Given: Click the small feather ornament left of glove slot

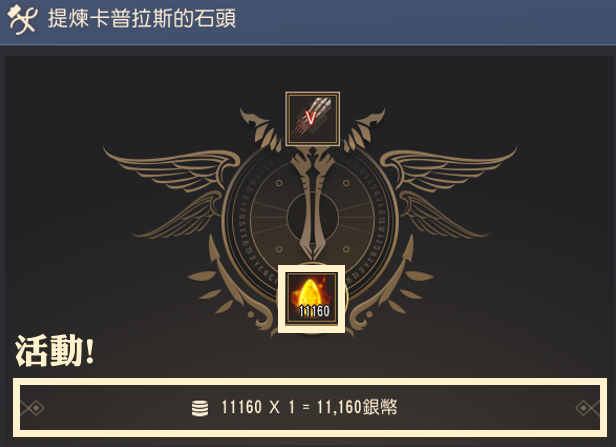Looking at the screenshot, I should pos(261,130).
